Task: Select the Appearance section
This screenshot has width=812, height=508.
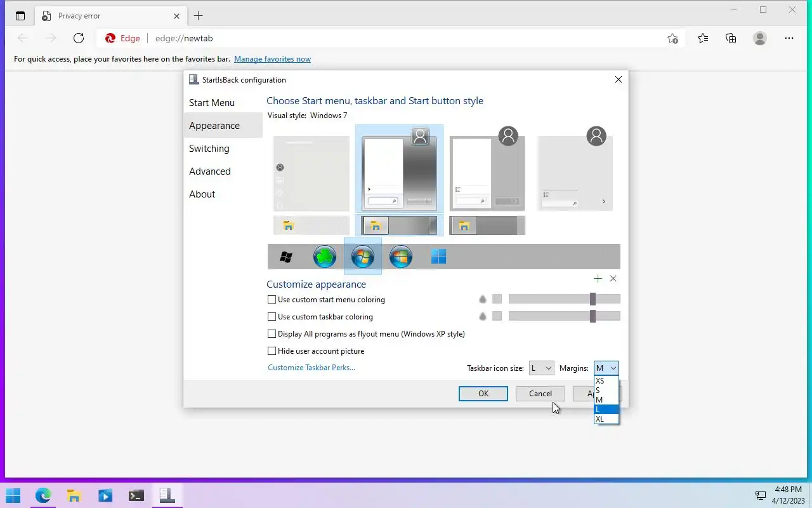Action: click(x=223, y=126)
